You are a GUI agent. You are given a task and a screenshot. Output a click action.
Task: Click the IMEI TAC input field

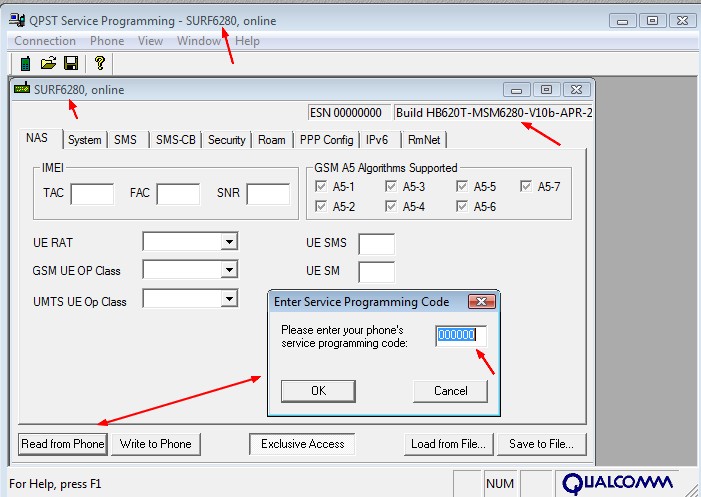coord(92,194)
